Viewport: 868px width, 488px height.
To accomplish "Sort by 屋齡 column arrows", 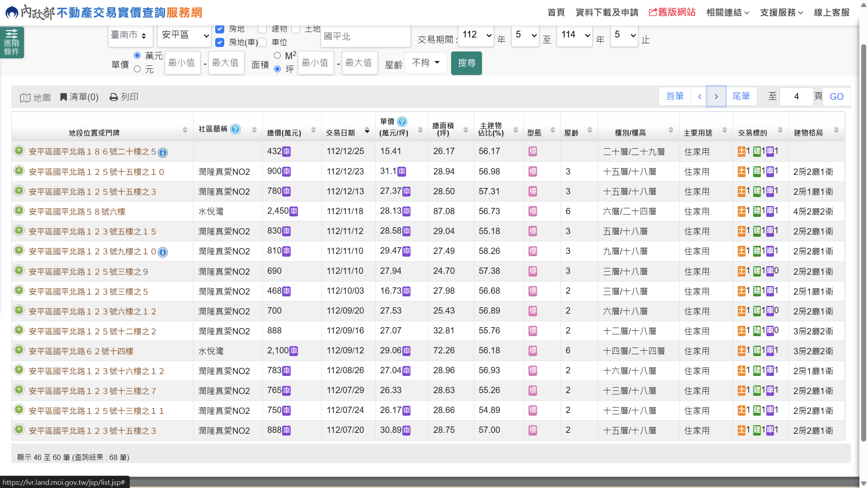I will coord(590,130).
